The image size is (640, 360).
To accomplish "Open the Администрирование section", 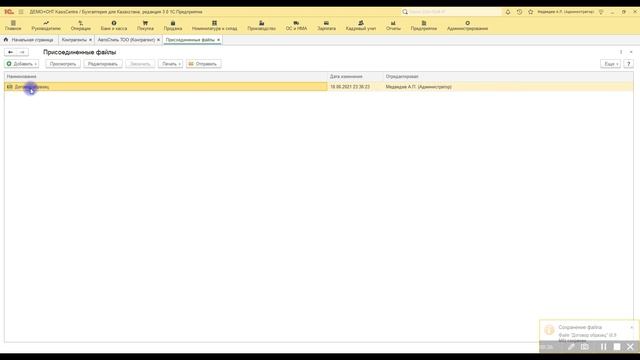I will [467, 26].
